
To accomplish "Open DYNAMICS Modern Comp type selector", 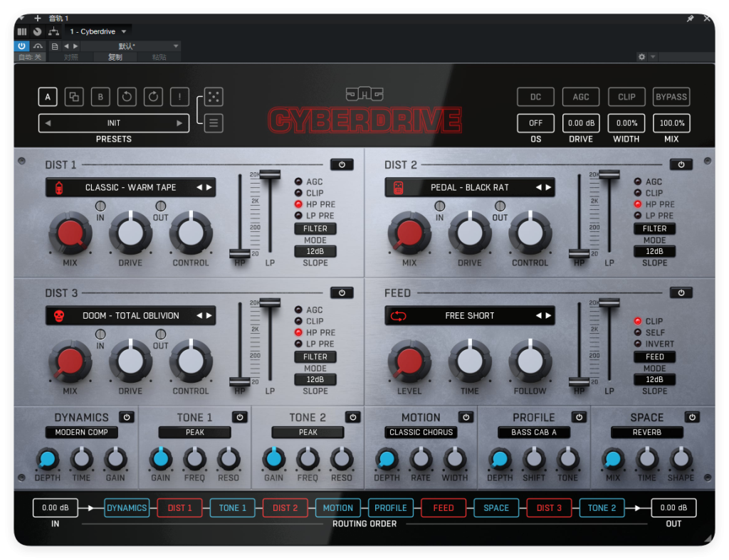I will coord(81,432).
